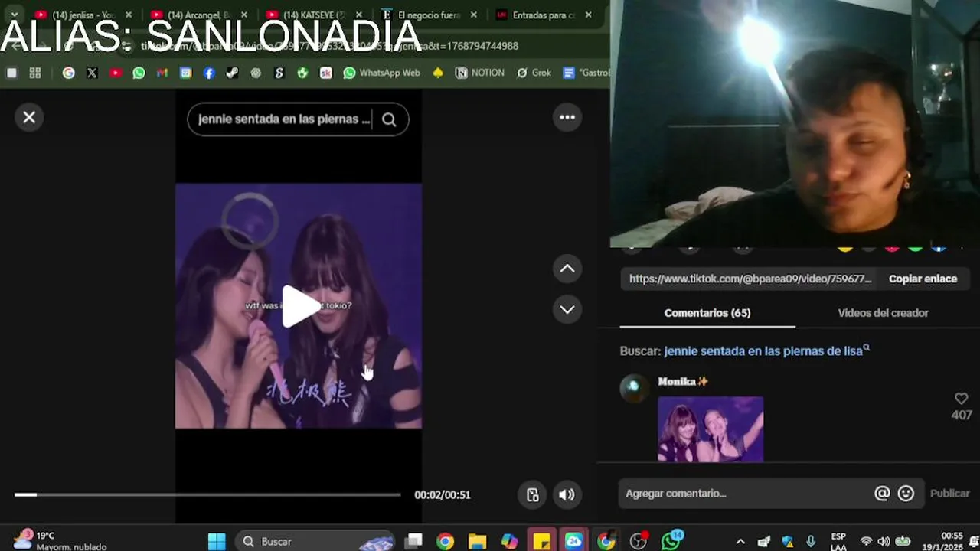Go to previous video with up arrow

567,269
